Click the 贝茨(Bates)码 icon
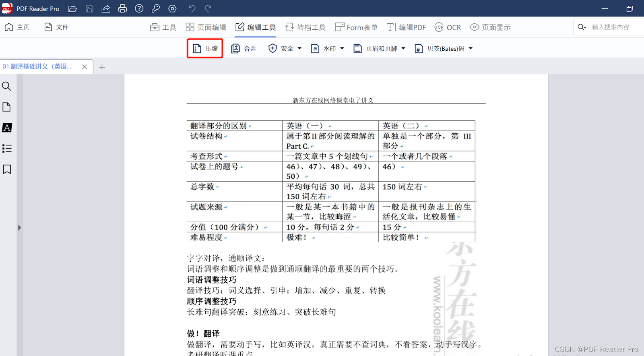Viewport: 644px width, 356px height. 419,49
